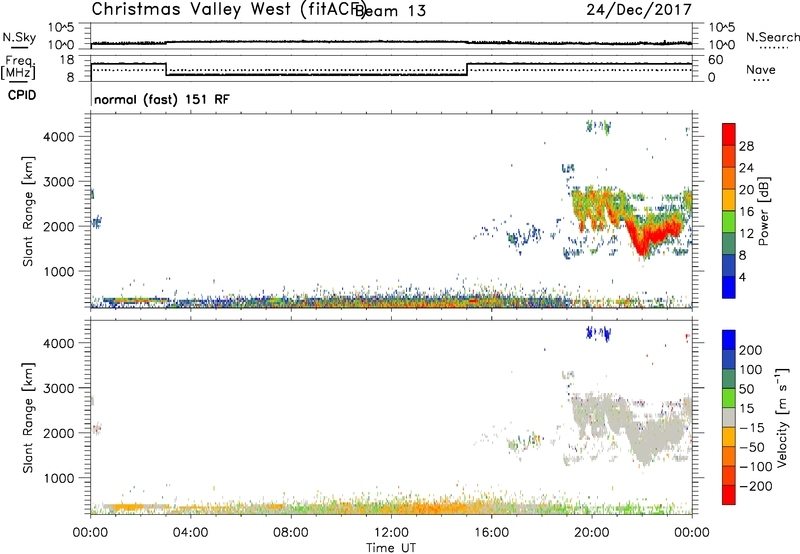Select the '16:00' time tick label
The height and width of the screenshot is (554, 800).
click(491, 533)
